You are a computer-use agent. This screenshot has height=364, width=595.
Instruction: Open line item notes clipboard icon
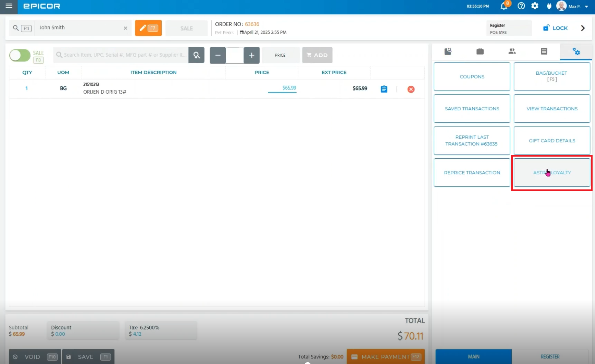[384, 89]
